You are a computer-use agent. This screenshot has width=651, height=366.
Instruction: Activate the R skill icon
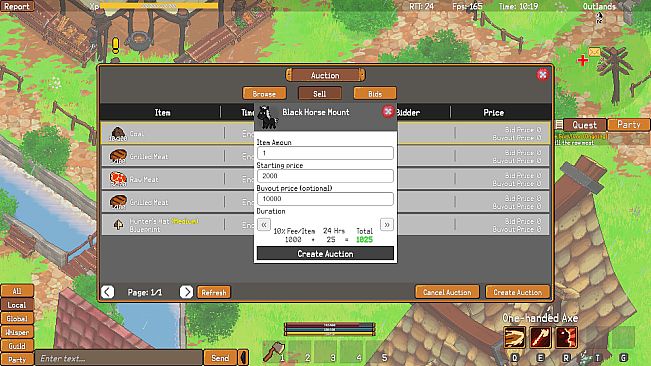click(x=566, y=337)
